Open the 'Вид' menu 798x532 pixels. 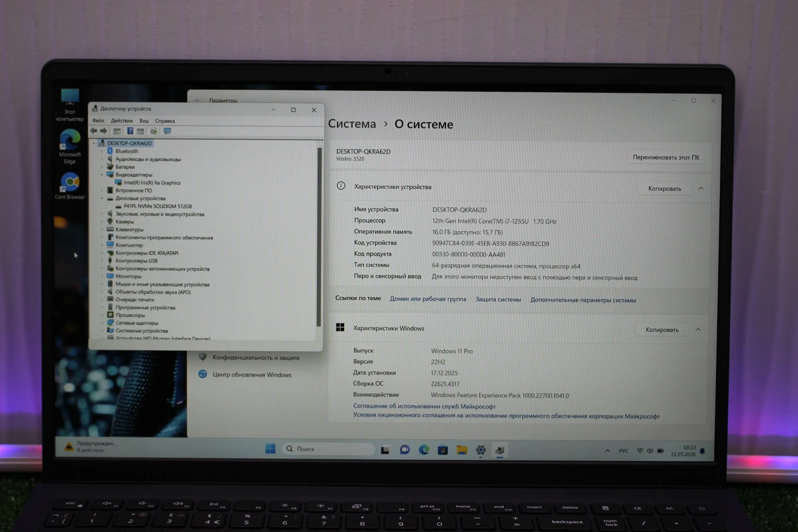coord(144,121)
